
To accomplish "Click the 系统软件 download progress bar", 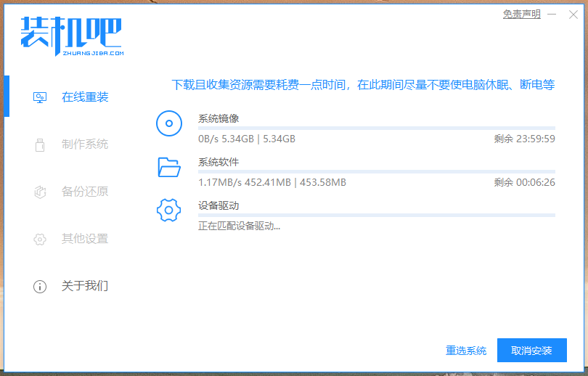I will tap(376, 172).
